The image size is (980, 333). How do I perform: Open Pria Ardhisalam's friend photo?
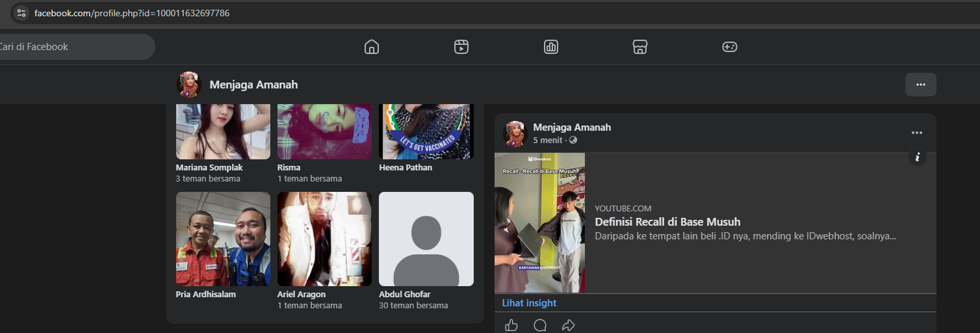pos(223,239)
